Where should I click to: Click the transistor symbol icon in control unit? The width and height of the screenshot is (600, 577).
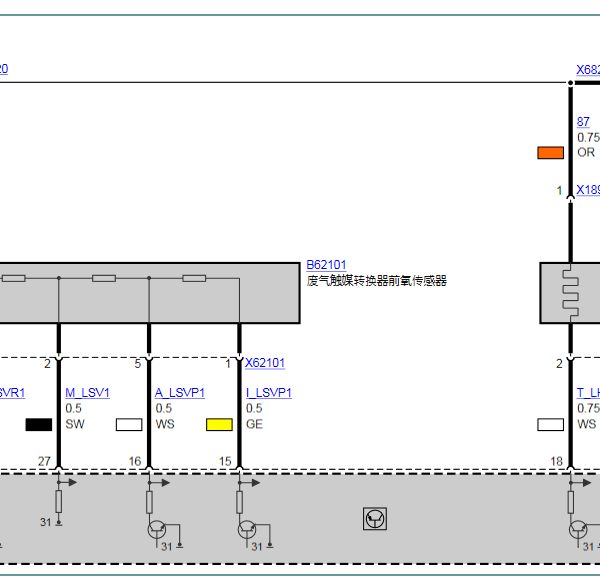pos(375,519)
